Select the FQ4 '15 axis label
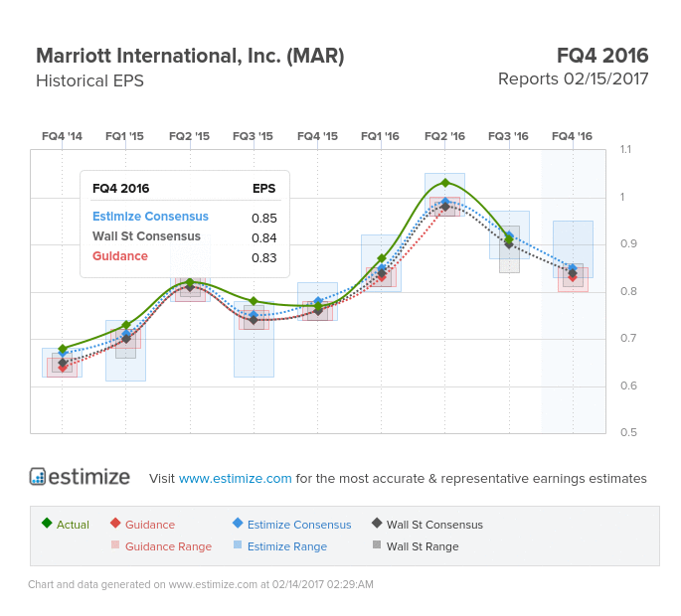The width and height of the screenshot is (681, 616). (317, 136)
